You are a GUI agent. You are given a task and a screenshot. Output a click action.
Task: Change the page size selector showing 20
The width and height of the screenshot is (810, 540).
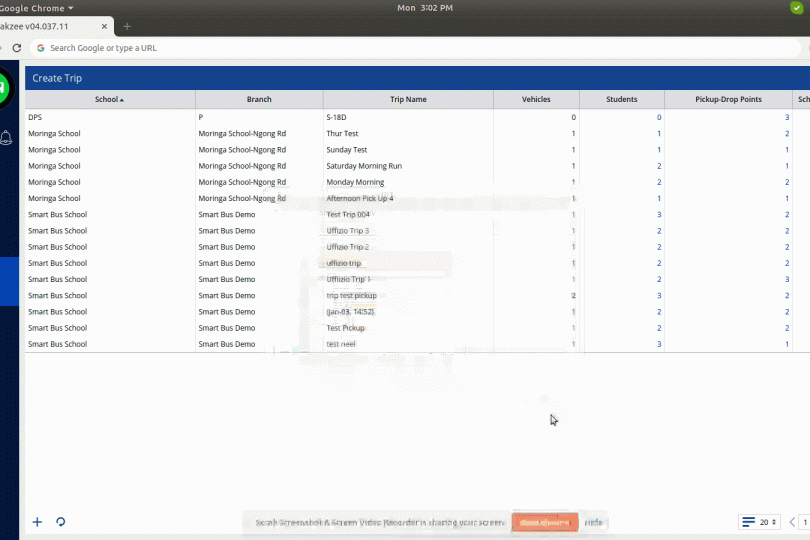(765, 522)
